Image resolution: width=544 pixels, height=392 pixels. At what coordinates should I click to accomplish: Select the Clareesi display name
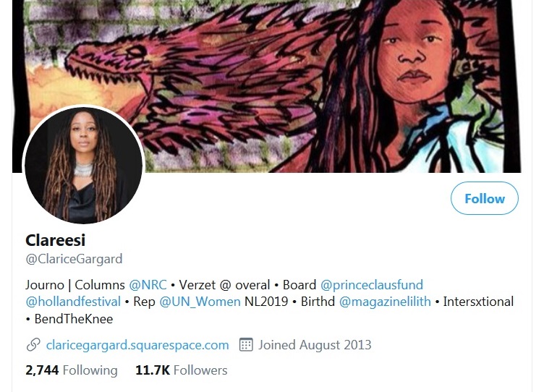(x=56, y=240)
